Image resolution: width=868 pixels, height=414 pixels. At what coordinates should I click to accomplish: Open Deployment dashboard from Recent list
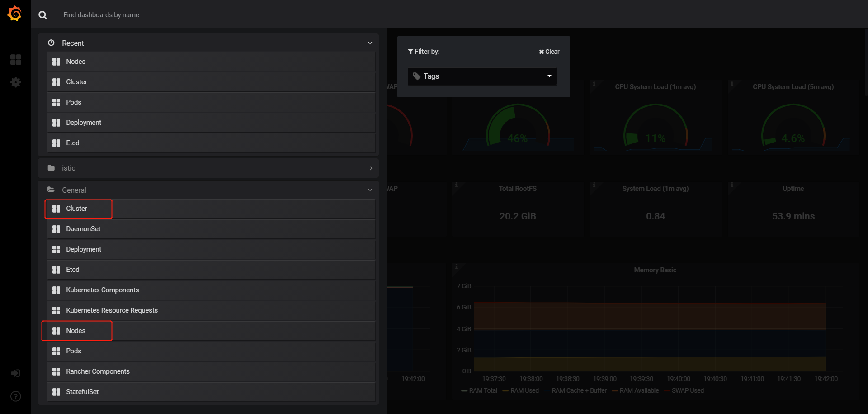pyautogui.click(x=211, y=123)
